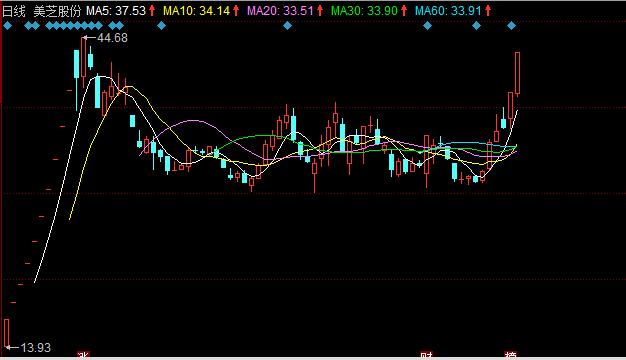Click the purple MA20: 33.51 label

point(281,11)
